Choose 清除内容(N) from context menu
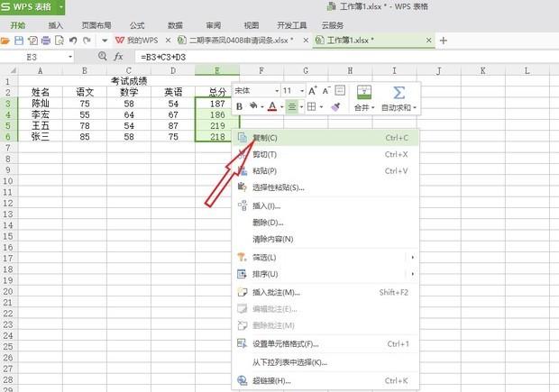Viewport: 559px width, 392px height. [x=325, y=239]
